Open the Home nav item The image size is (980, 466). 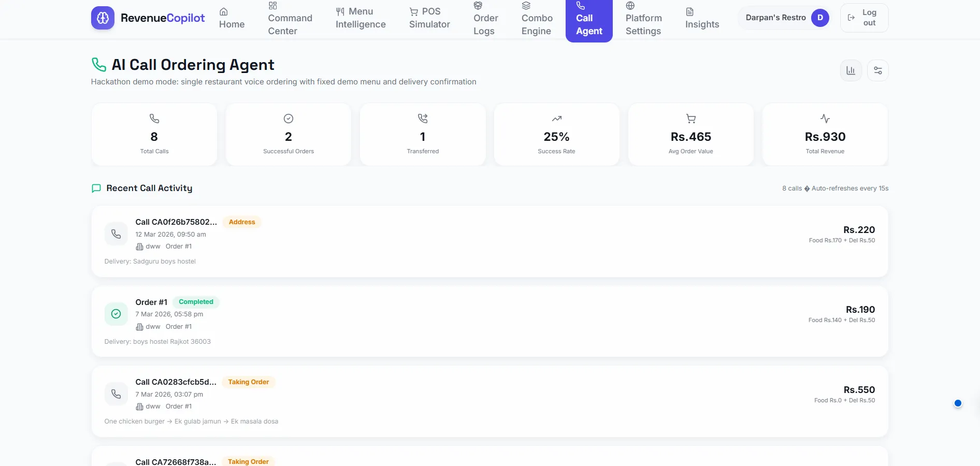coord(232,18)
